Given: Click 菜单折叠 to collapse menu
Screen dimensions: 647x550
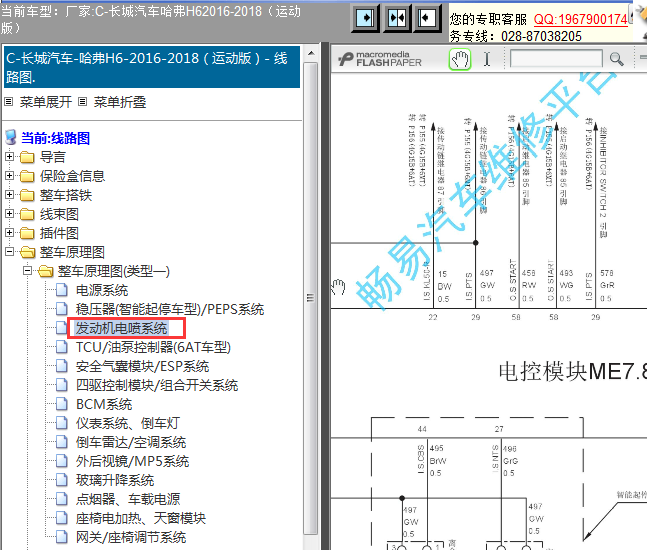Looking at the screenshot, I should [x=120, y=102].
